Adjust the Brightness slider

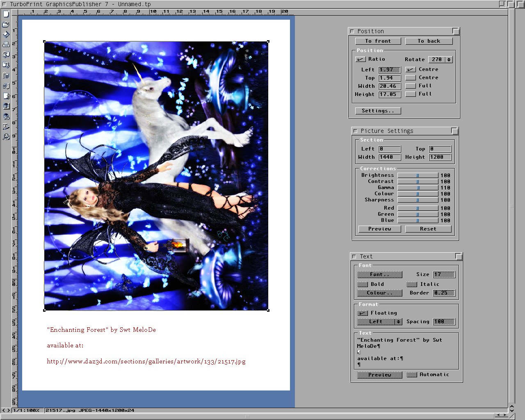(418, 175)
